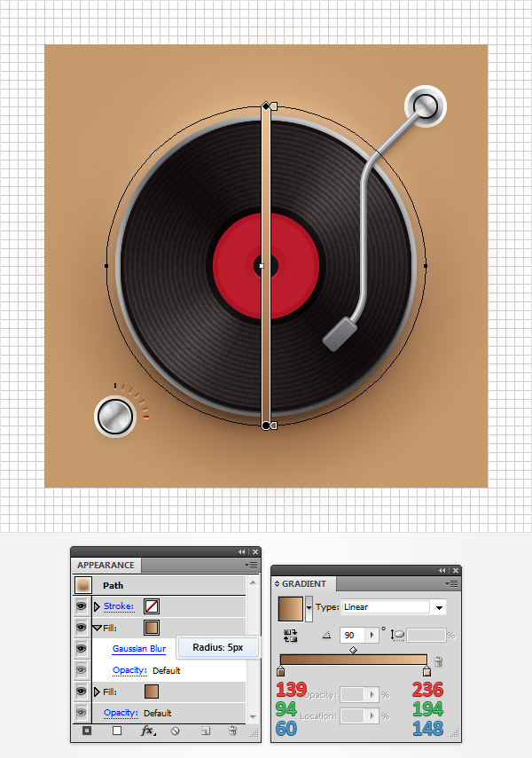Click the gradient Type Linear field

tap(386, 607)
